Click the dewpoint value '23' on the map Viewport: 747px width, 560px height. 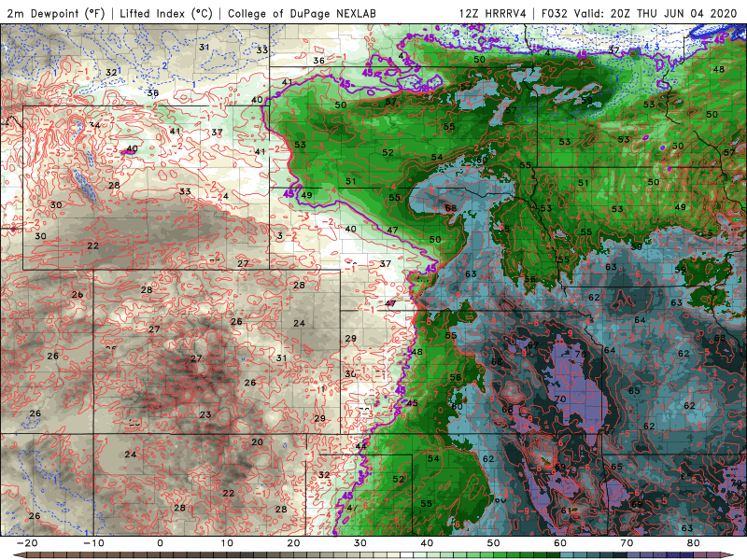pos(205,414)
